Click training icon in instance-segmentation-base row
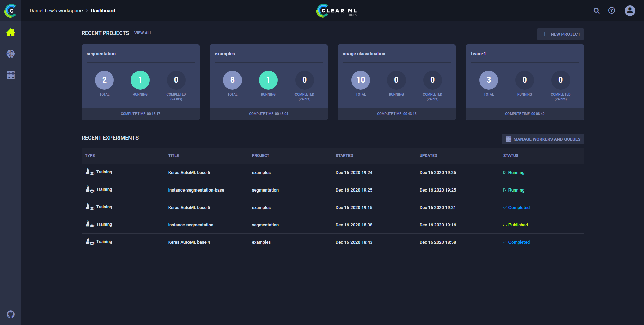Viewport: 644px width, 325px height. (x=90, y=189)
